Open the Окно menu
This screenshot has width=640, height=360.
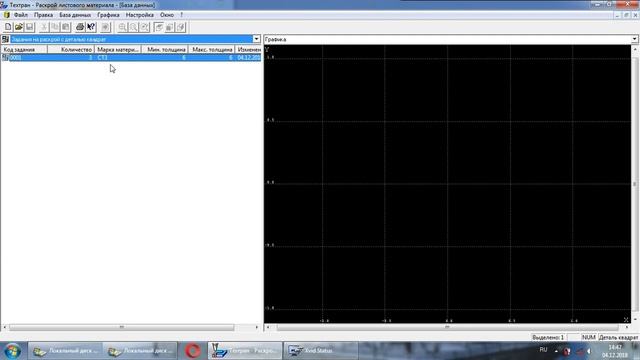(x=167, y=15)
